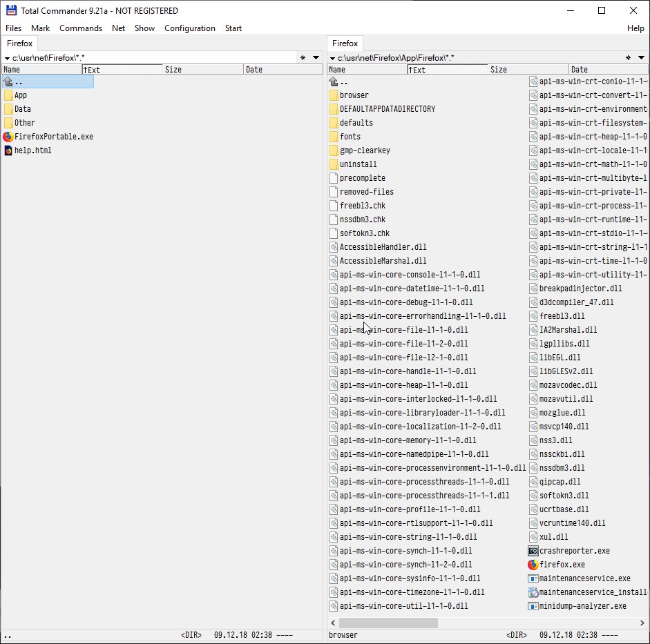This screenshot has width=650, height=644.
Task: Click the horizontal scrollbar right arrow
Action: (642, 623)
